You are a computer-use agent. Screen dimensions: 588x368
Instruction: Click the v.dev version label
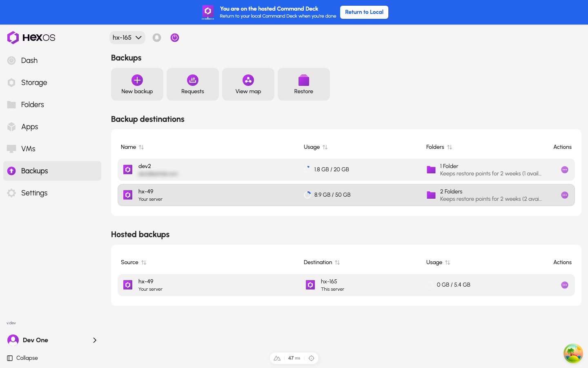[11, 323]
